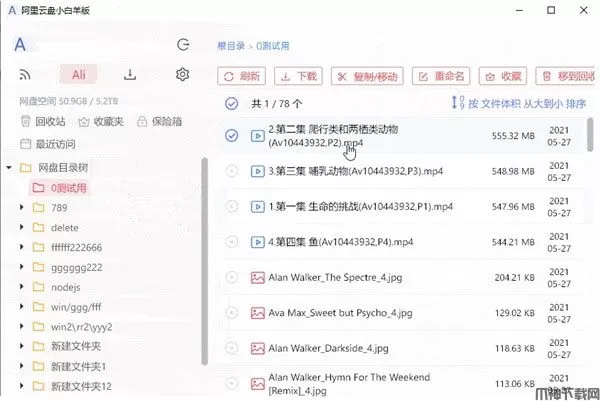Open the settings gear tab
Viewport: 600px width, 401px height.
(x=183, y=74)
